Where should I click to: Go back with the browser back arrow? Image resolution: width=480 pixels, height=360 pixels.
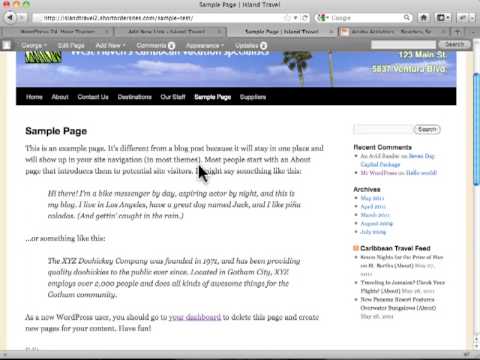point(10,17)
